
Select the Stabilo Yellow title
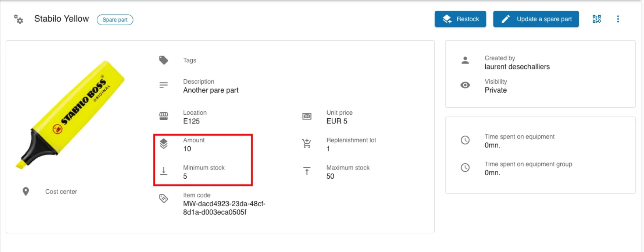click(x=62, y=19)
